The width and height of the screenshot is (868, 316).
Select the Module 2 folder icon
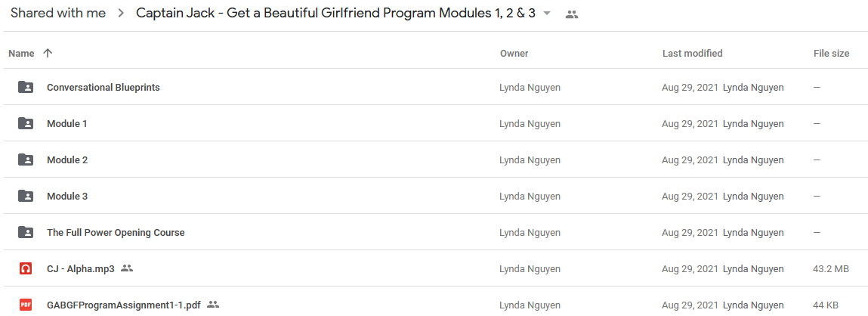coord(26,160)
